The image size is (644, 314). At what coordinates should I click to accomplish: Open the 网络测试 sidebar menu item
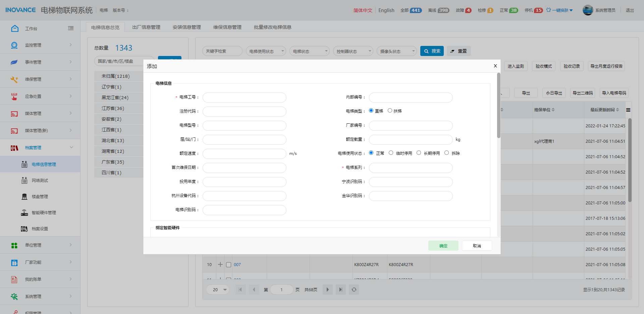[x=40, y=181]
